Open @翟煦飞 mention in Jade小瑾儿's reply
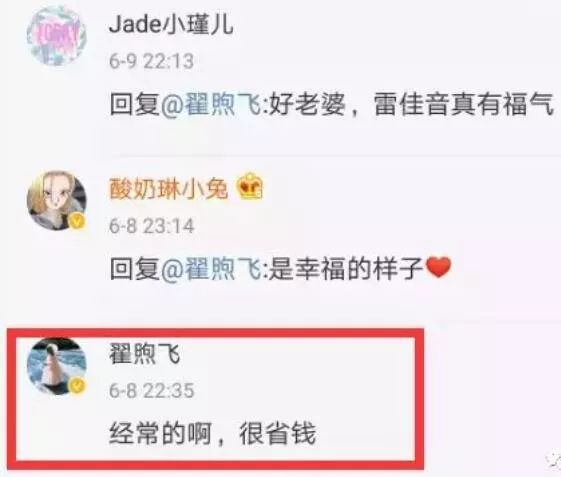Screen dimensions: 561x477 (211, 104)
